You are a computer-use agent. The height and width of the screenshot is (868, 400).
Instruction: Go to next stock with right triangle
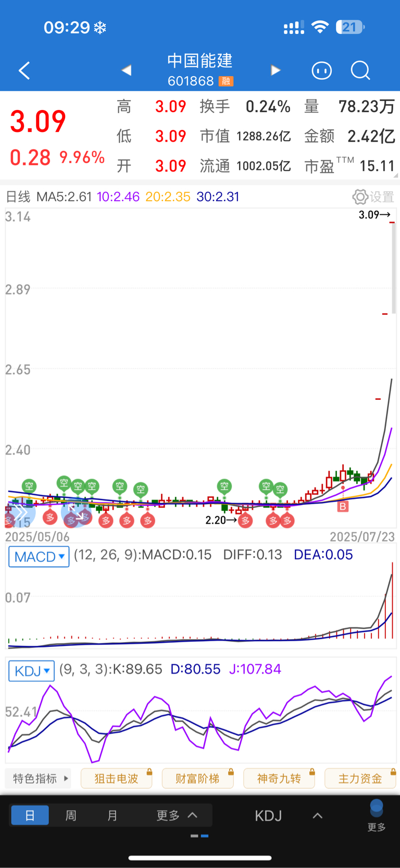[x=276, y=70]
